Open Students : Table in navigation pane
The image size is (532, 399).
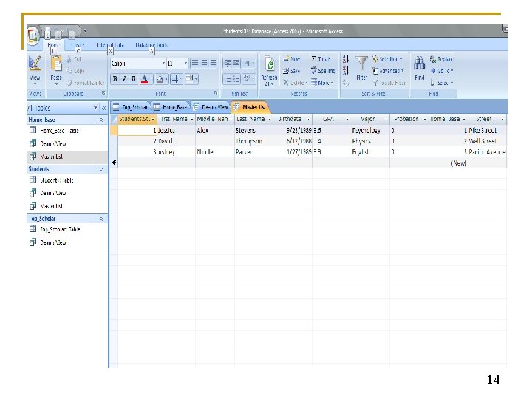(52, 180)
